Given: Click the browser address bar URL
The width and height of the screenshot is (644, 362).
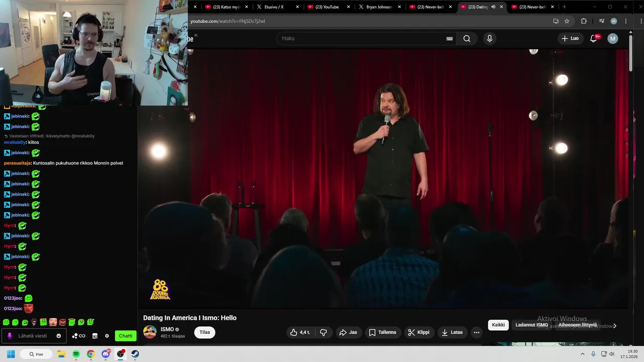Looking at the screenshot, I should coord(227,21).
